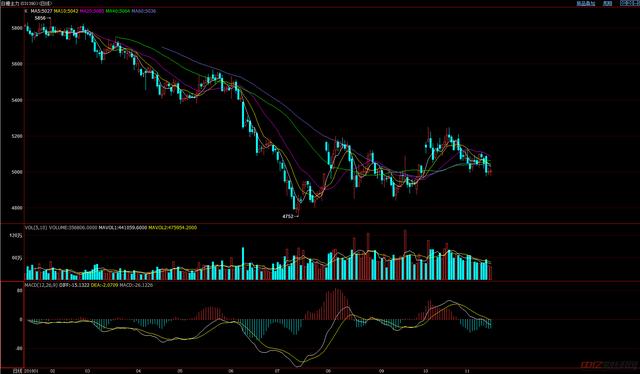Click the daily-line label on bottom axis
The width and height of the screenshot is (640, 374).
[x=17, y=371]
